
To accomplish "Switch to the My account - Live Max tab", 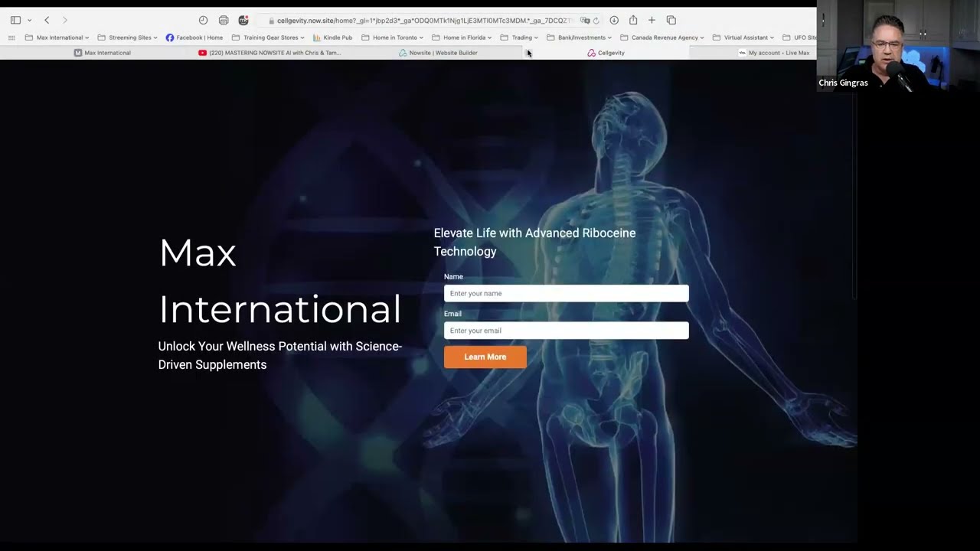I will click(x=773, y=53).
